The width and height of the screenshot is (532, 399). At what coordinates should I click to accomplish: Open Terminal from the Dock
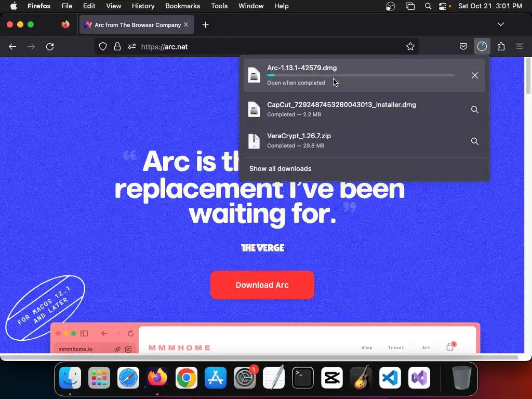[x=303, y=378]
